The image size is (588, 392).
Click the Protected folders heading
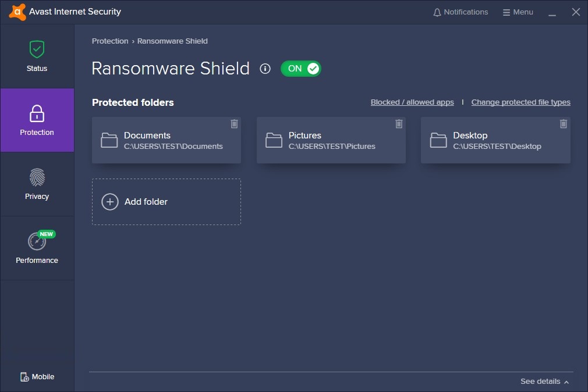133,103
